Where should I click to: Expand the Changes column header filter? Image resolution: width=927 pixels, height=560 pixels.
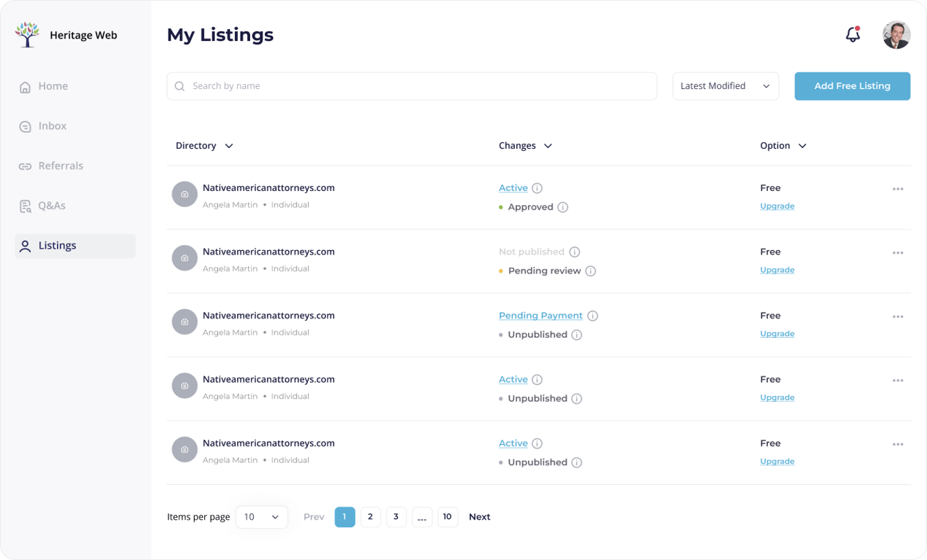tap(525, 146)
